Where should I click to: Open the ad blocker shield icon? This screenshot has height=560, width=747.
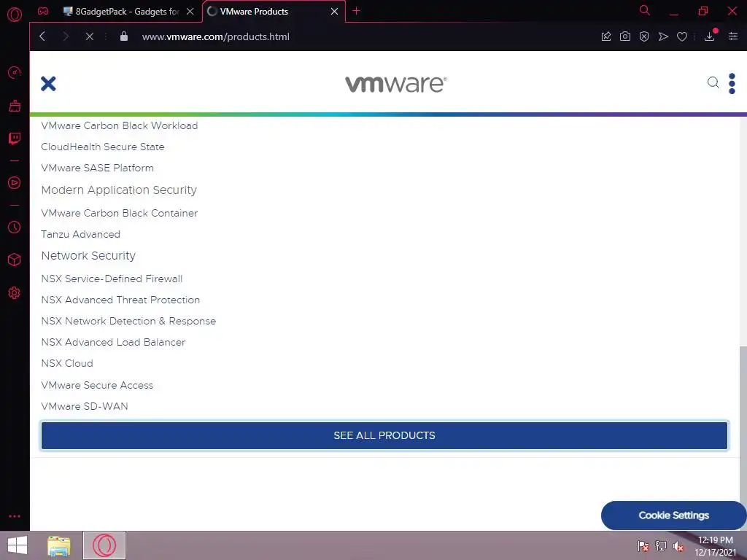(x=644, y=36)
